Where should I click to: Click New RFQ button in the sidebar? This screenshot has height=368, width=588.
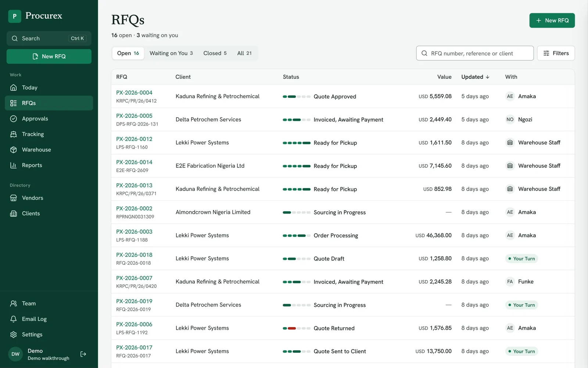click(49, 56)
